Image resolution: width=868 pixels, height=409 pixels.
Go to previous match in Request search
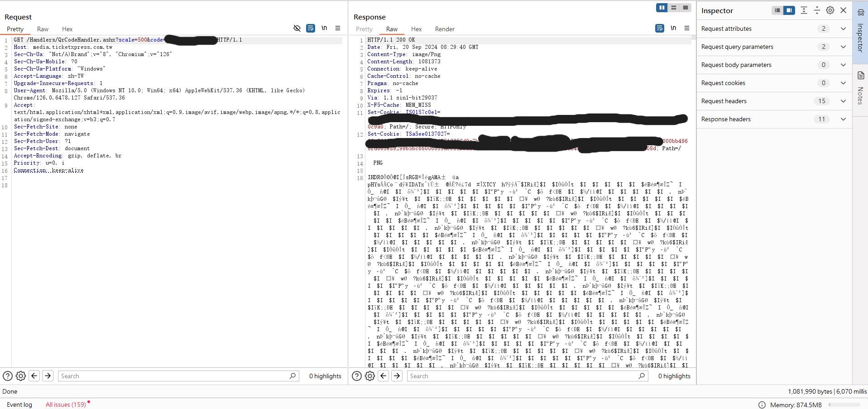pyautogui.click(x=34, y=376)
